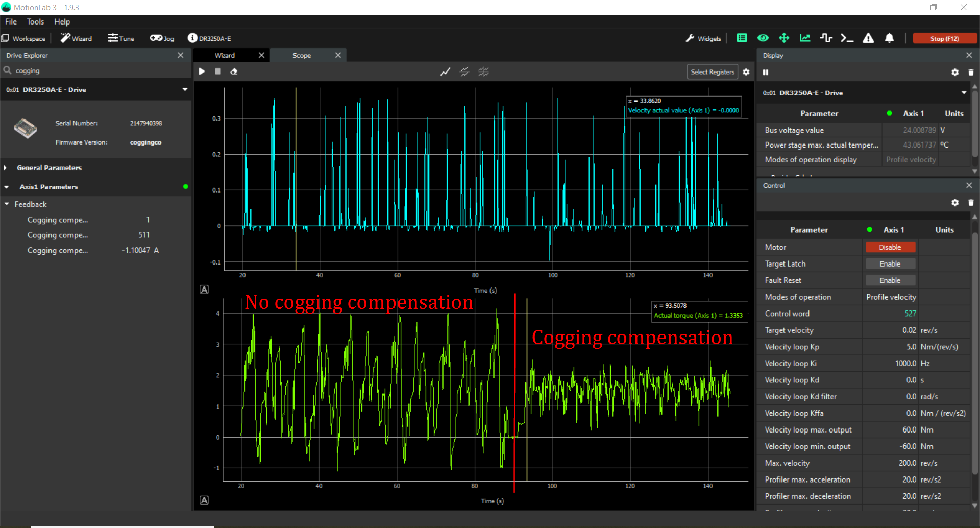This screenshot has height=528, width=980.
Task: Delete Control panel with trash icon
Action: 971,203
